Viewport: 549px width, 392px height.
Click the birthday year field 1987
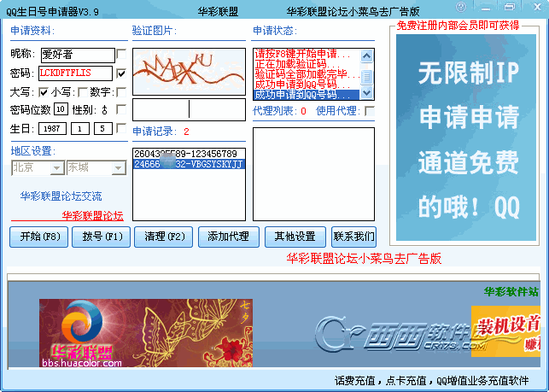tap(52, 128)
